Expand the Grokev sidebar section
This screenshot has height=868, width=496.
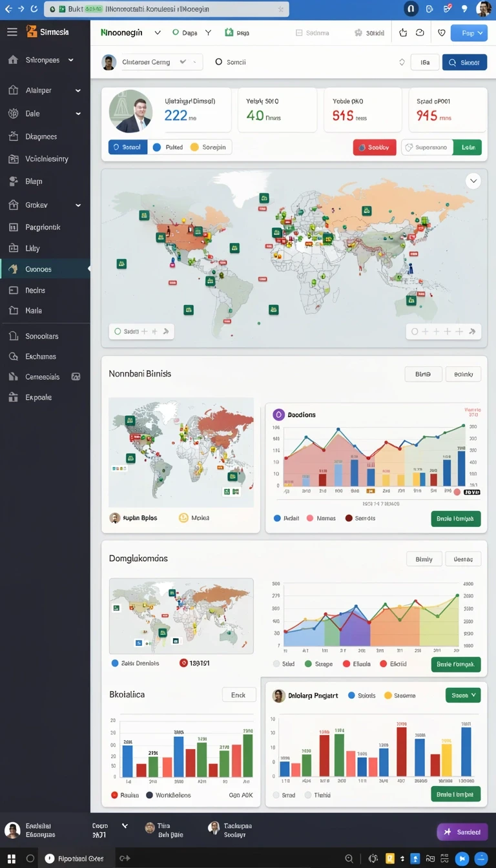78,205
